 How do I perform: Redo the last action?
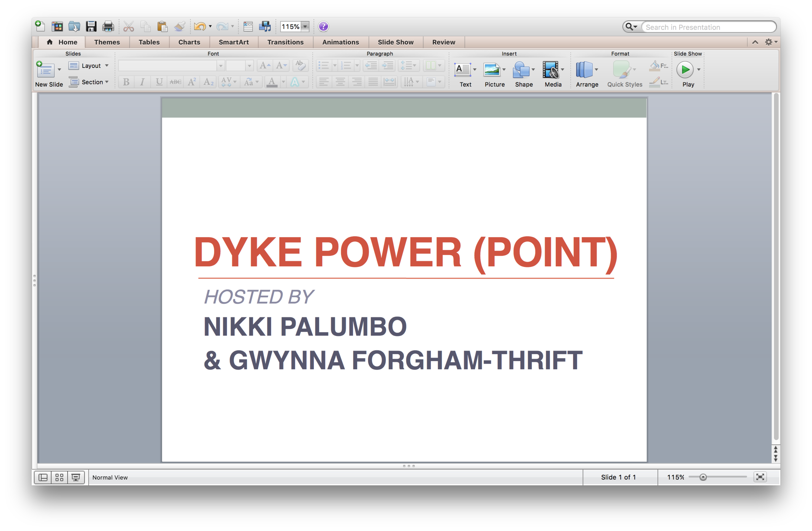coord(222,26)
